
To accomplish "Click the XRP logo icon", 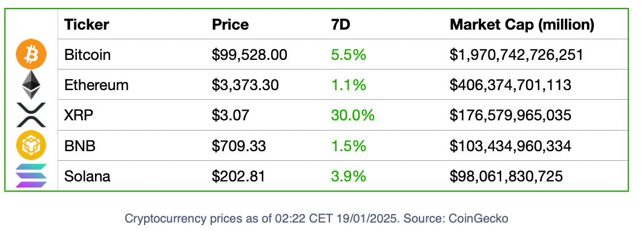I will pos(31,115).
